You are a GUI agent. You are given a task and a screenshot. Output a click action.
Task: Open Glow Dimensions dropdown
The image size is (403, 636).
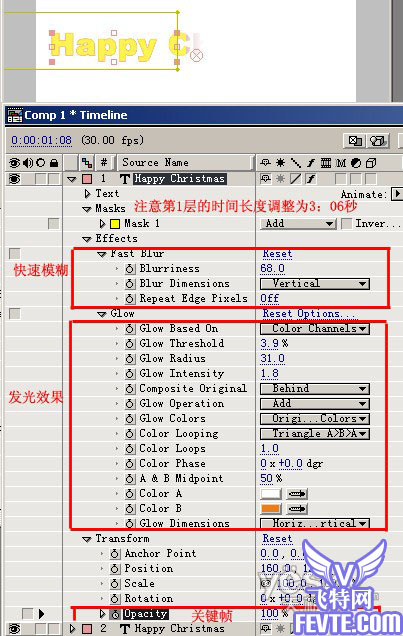(x=315, y=524)
